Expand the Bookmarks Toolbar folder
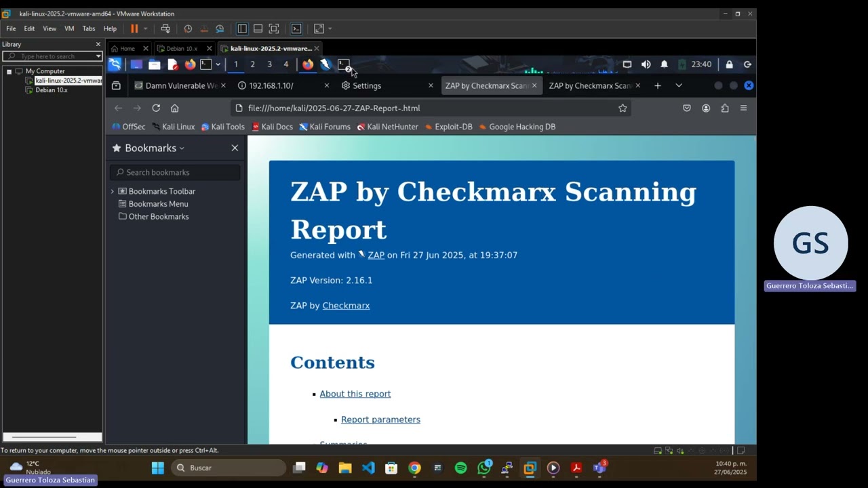The height and width of the screenshot is (488, 868). pos(113,191)
